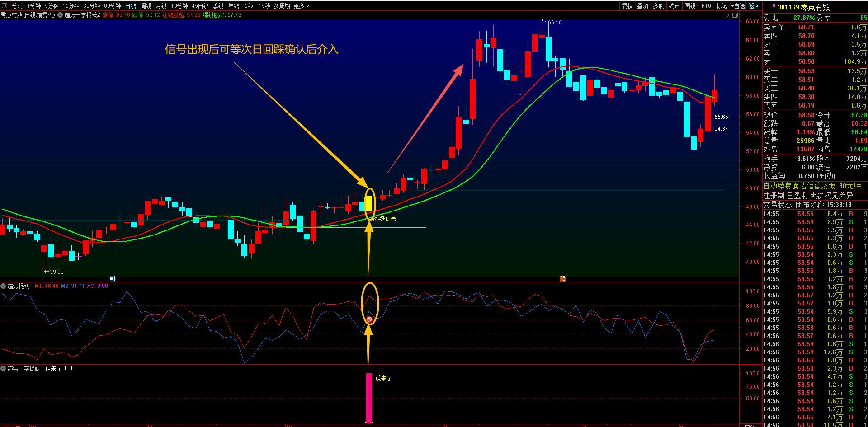Select the 15分钟 period tab
Image resolution: width=868 pixels, height=427 pixels.
tap(71, 6)
